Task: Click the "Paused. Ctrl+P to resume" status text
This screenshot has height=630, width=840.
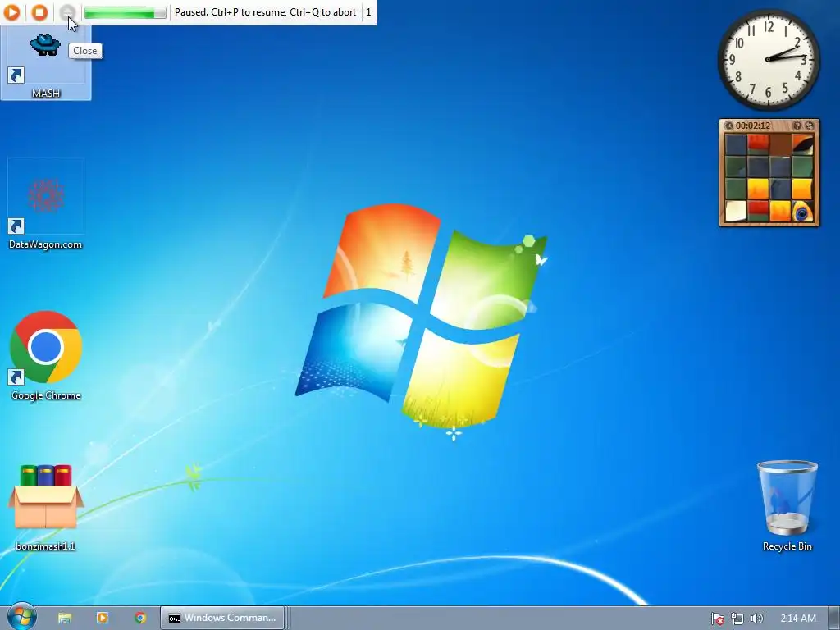Action: click(265, 11)
